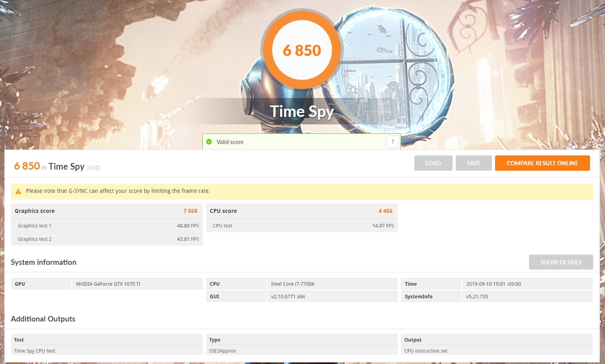Select the 14.97 FPS value
This screenshot has height=364, width=605.
click(383, 226)
